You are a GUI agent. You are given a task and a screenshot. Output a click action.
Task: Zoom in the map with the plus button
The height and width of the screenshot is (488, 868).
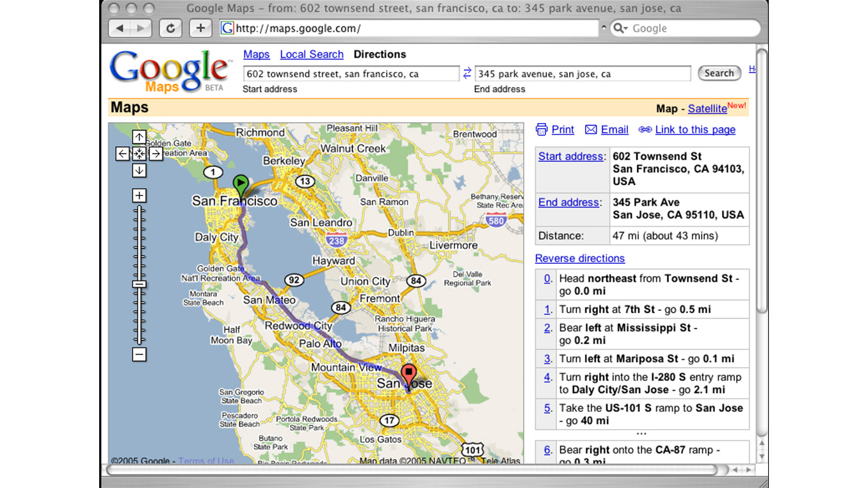(139, 195)
